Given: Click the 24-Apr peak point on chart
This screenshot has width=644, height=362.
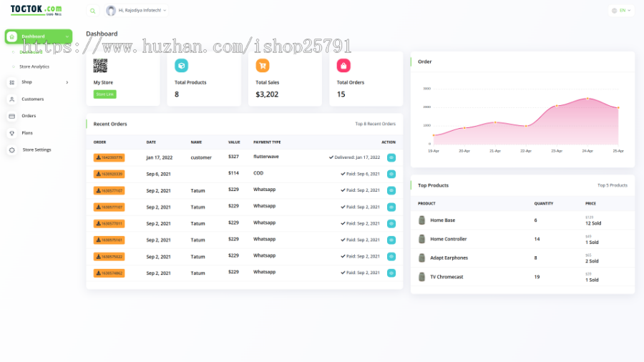Looking at the screenshot, I should click(587, 99).
